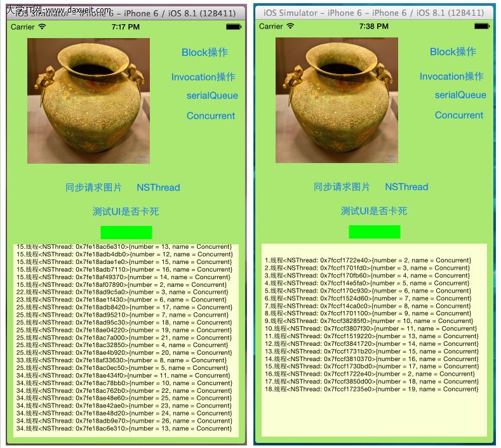The image size is (501, 448).
Task: Click right log line 10.线程 number = 11
Action: pos(371,329)
